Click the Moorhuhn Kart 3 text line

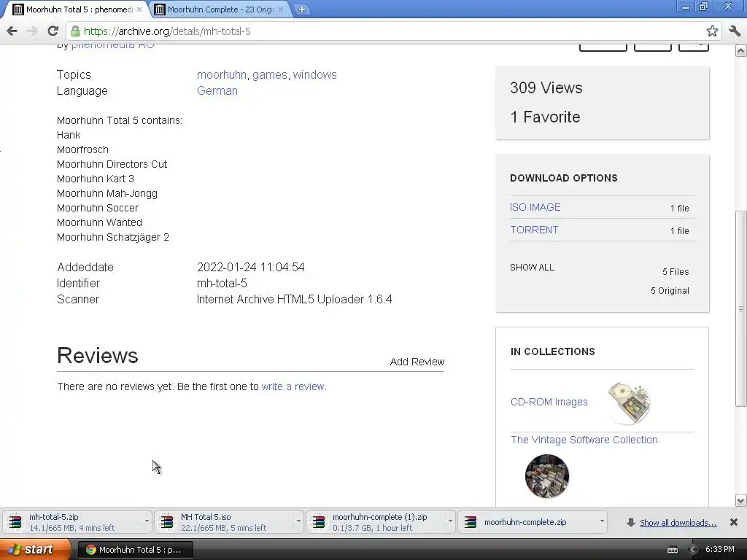tap(96, 179)
